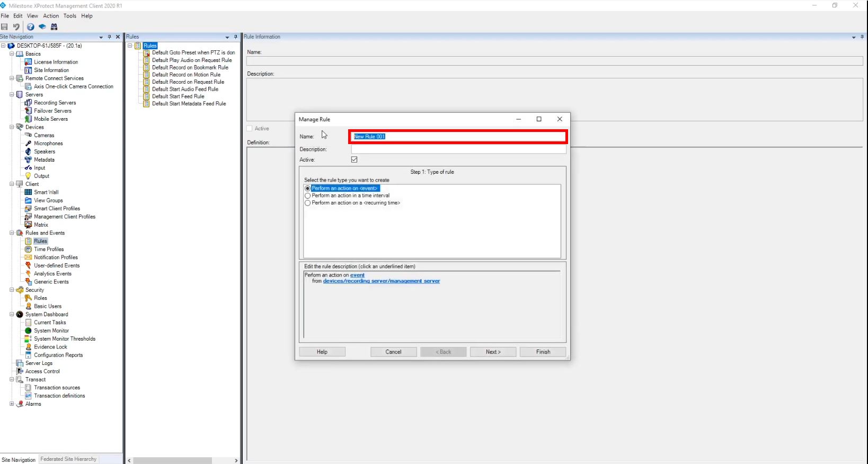
Task: Collapse the Rules root node in Rules pane
Action: tap(130, 46)
